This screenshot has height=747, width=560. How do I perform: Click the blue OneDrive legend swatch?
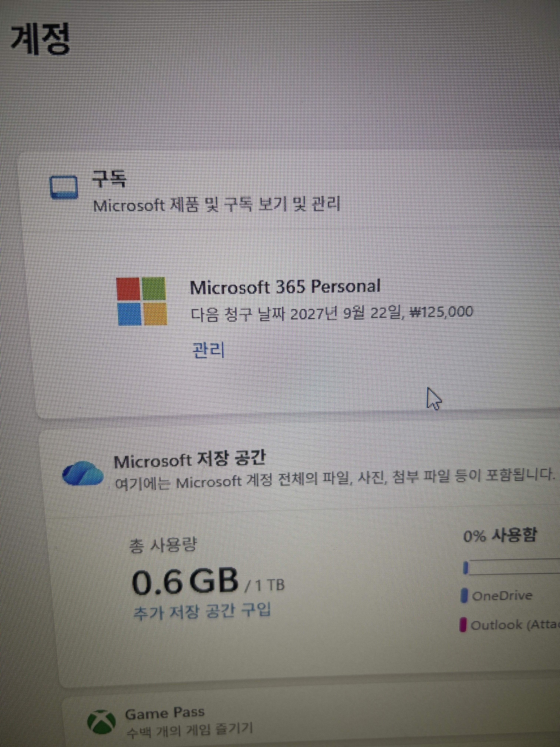pyautogui.click(x=464, y=595)
